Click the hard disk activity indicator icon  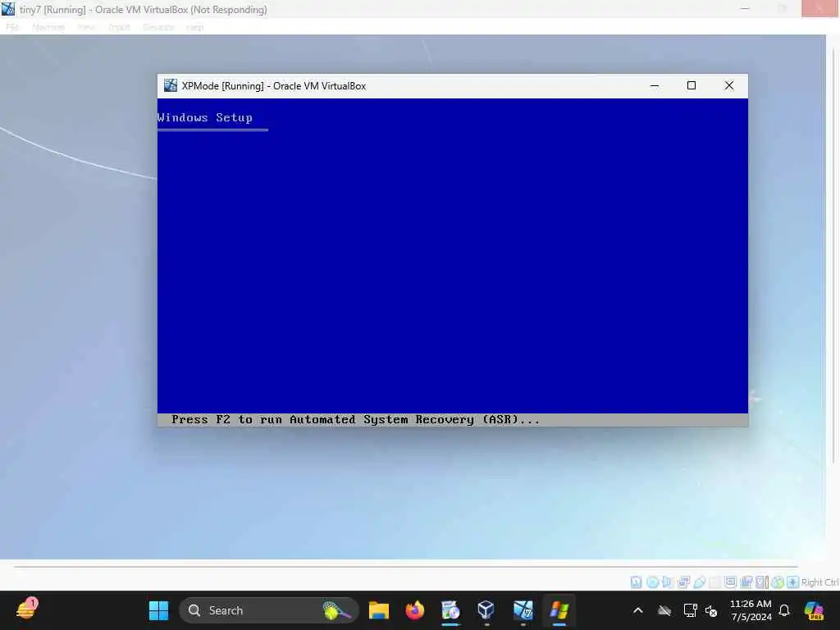click(x=636, y=582)
